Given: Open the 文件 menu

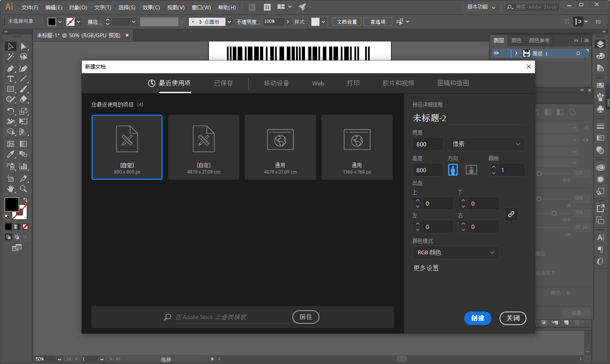Looking at the screenshot, I should [29, 7].
